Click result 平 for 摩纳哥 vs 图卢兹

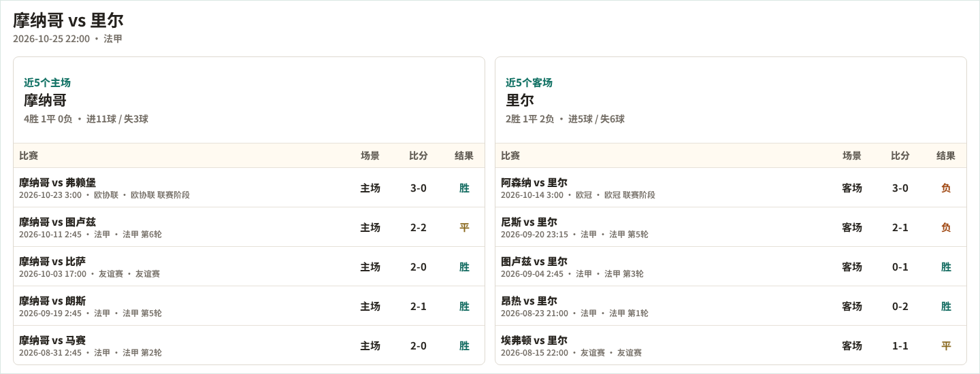pos(464,227)
